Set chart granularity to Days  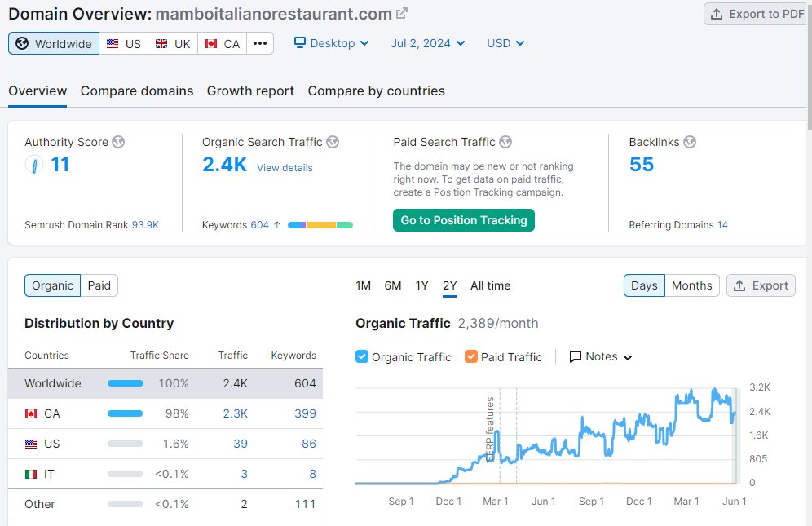(644, 285)
